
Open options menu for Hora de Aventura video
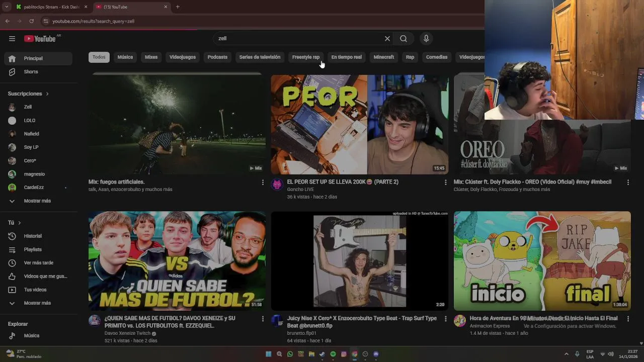tap(628, 319)
